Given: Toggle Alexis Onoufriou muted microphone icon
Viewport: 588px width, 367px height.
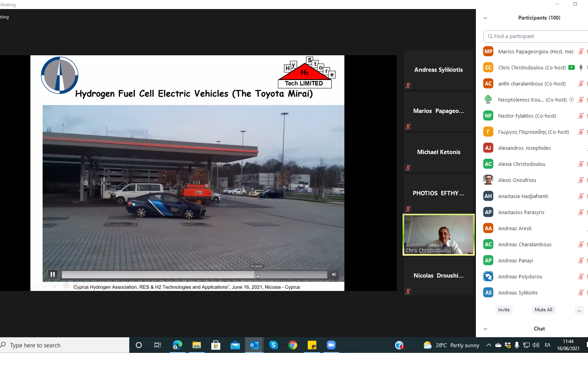Looking at the screenshot, I should click(581, 180).
